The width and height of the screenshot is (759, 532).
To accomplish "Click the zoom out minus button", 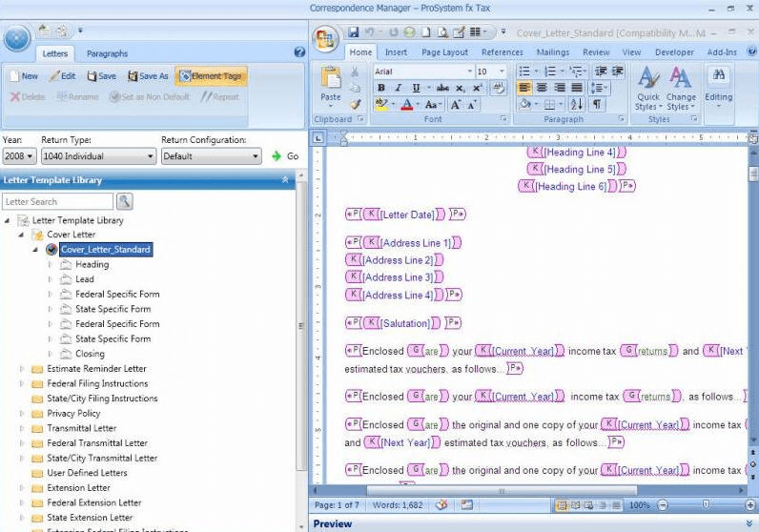I will [x=662, y=505].
